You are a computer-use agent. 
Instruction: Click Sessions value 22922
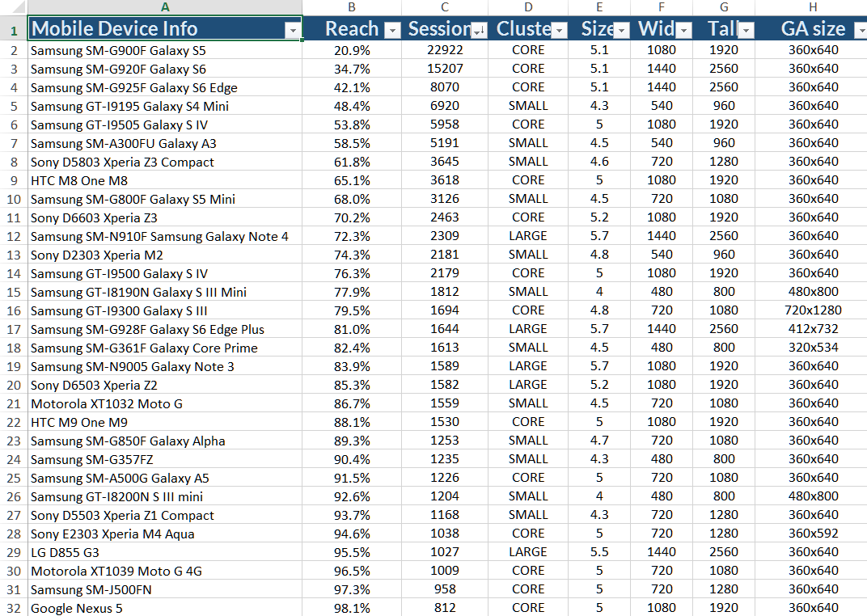pyautogui.click(x=445, y=50)
